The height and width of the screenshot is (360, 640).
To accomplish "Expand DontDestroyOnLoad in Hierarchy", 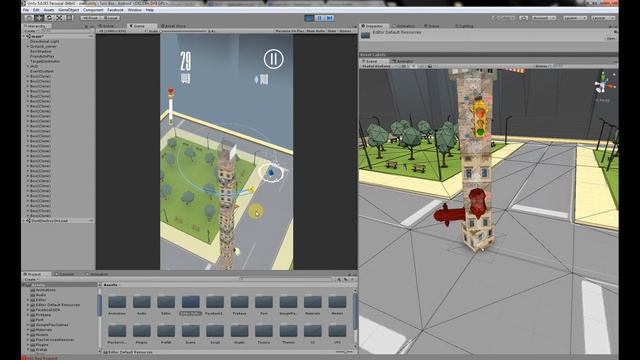I will coord(24,221).
